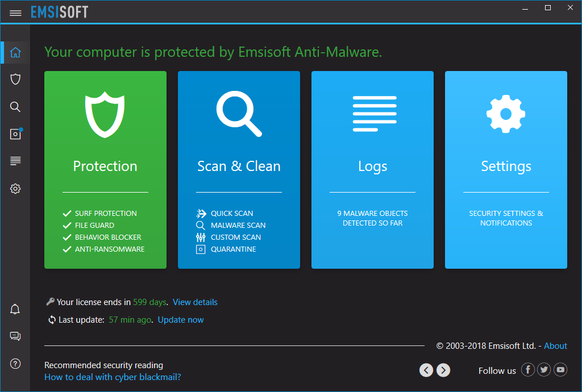Open Emsisoft's Twitter icon
Viewport: 582px width, 392px height.
pos(544,369)
